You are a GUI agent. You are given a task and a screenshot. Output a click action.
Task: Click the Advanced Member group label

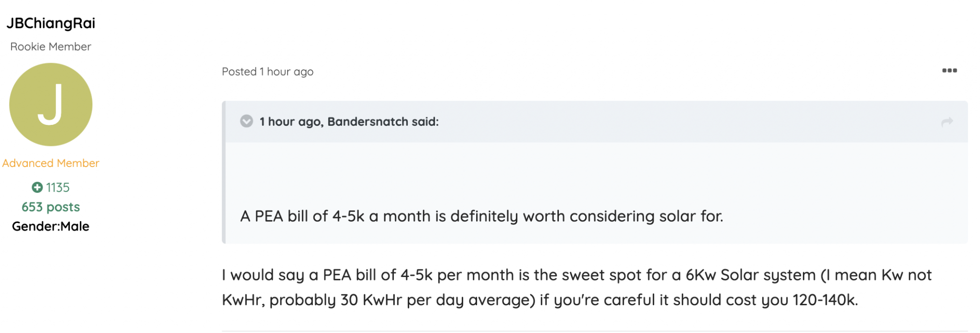[x=51, y=163]
